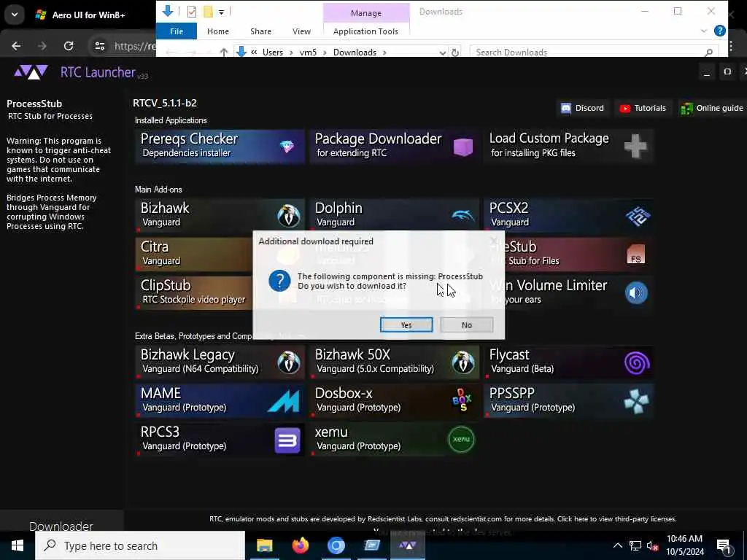This screenshot has height=560, width=747.
Task: Open File Explorer from the taskbar
Action: (x=264, y=545)
